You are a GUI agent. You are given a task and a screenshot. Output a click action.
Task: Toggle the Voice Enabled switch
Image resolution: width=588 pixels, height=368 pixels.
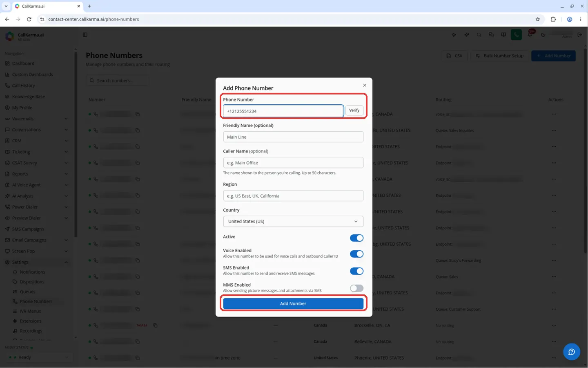(356, 254)
